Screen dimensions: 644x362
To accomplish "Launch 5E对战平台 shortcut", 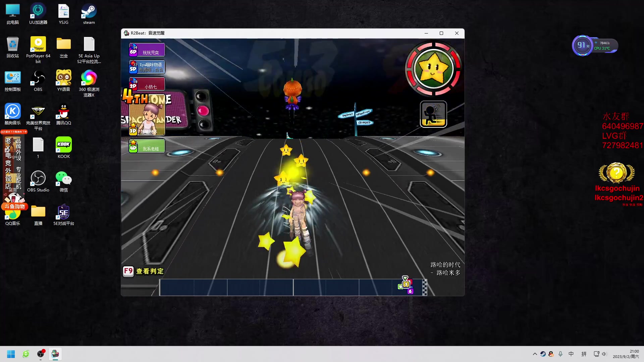I will [64, 215].
